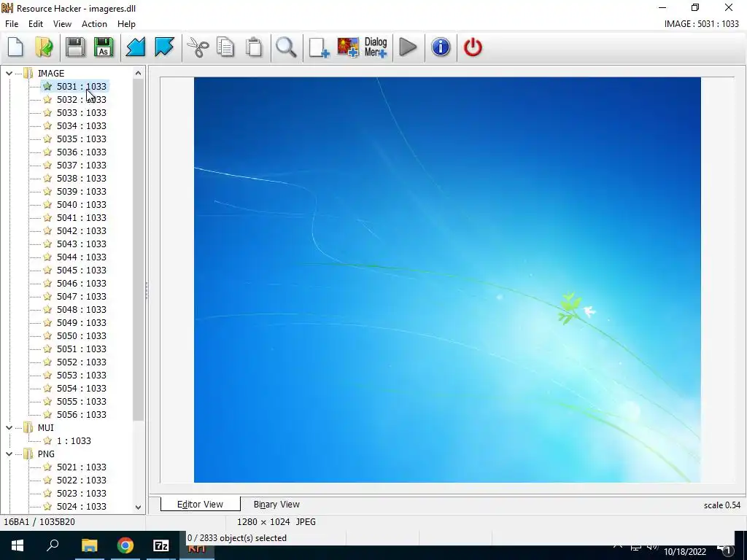Select PNG resource 5023 : 1033
This screenshot has width=747, height=560.
coord(82,494)
